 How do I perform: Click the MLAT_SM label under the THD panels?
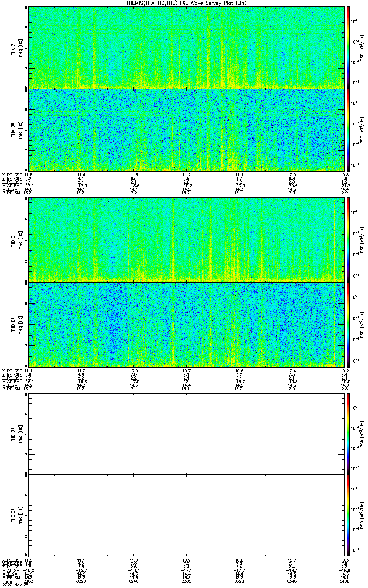point(10,381)
